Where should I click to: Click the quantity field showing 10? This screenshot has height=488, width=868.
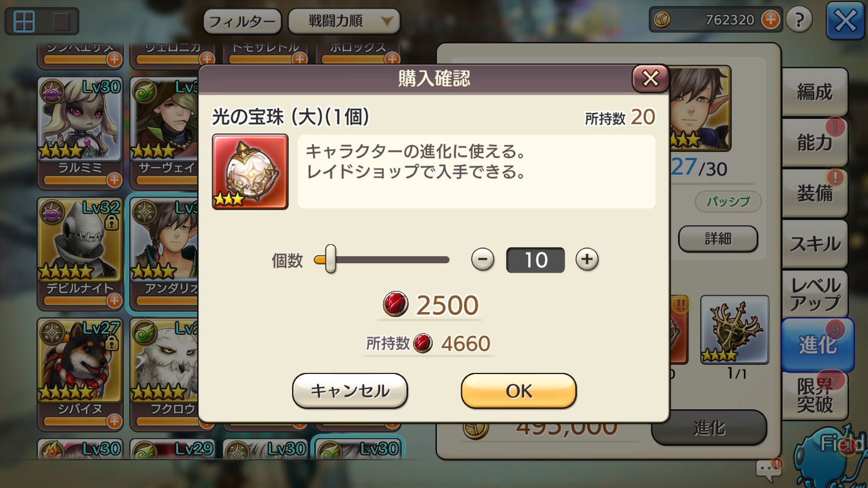[535, 260]
